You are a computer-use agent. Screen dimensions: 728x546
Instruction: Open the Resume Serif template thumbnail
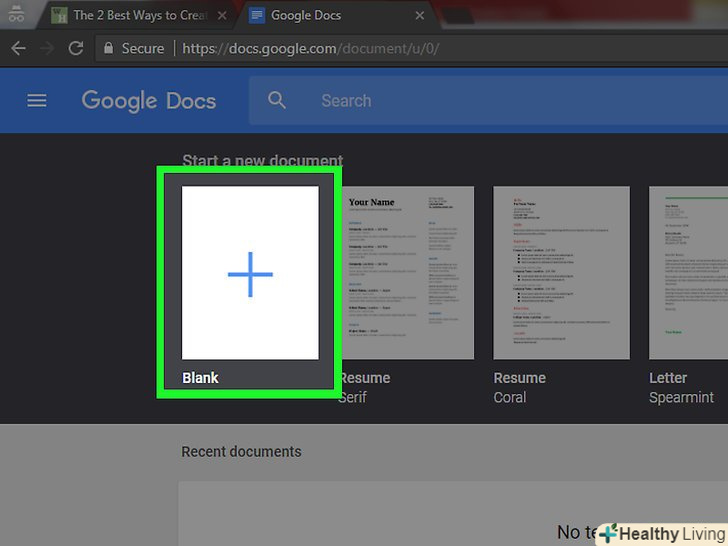[405, 273]
